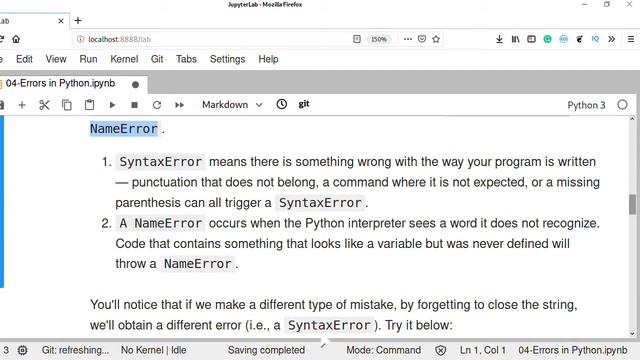Open the Kernel menu

pos(124,59)
